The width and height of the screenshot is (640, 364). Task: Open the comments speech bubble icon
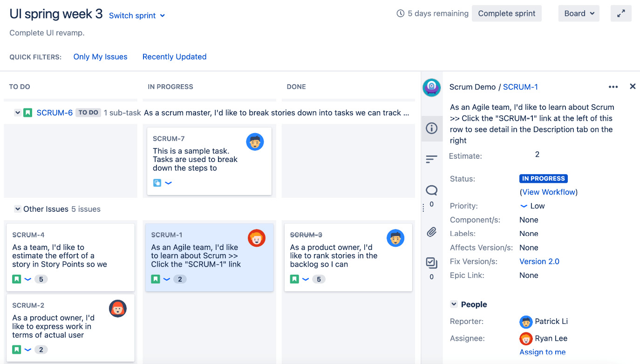coord(431,190)
